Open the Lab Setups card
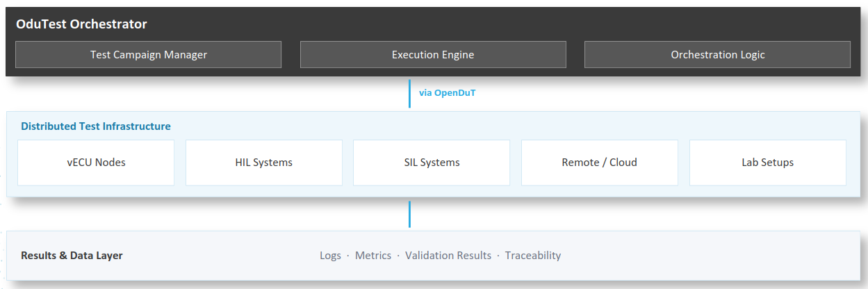868x289 pixels. pyautogui.click(x=768, y=163)
